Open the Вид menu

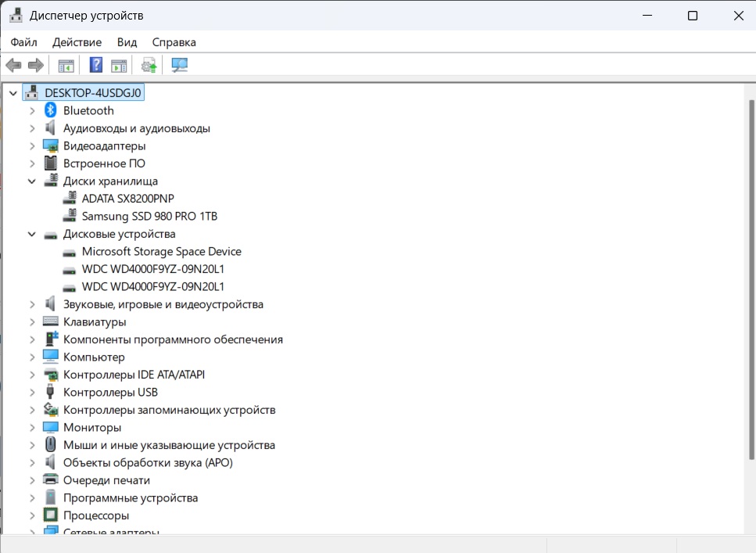click(127, 42)
